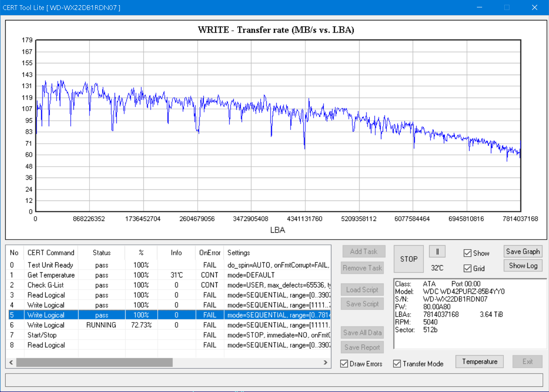Screen dimensions: 549x392
Task: Click the CERT Command column header
Action: pyautogui.click(x=51, y=253)
